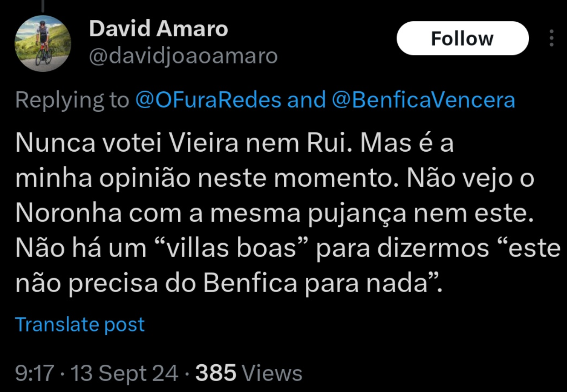Open the @BenficaVencera mention
The height and width of the screenshot is (392, 567).
pyautogui.click(x=423, y=100)
